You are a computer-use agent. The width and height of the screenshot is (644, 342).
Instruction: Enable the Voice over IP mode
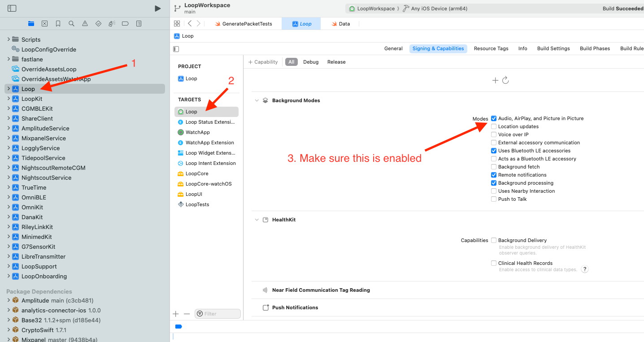pyautogui.click(x=494, y=134)
